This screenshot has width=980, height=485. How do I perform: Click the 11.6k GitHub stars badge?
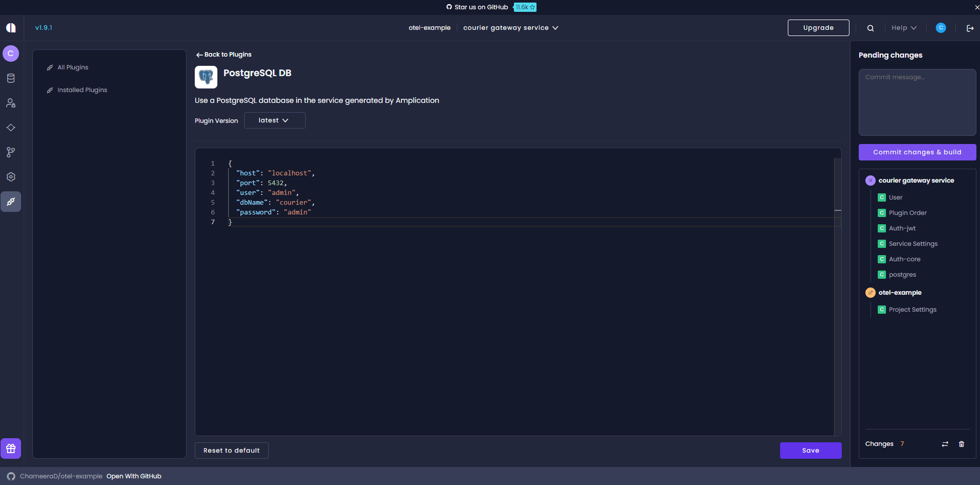click(525, 7)
